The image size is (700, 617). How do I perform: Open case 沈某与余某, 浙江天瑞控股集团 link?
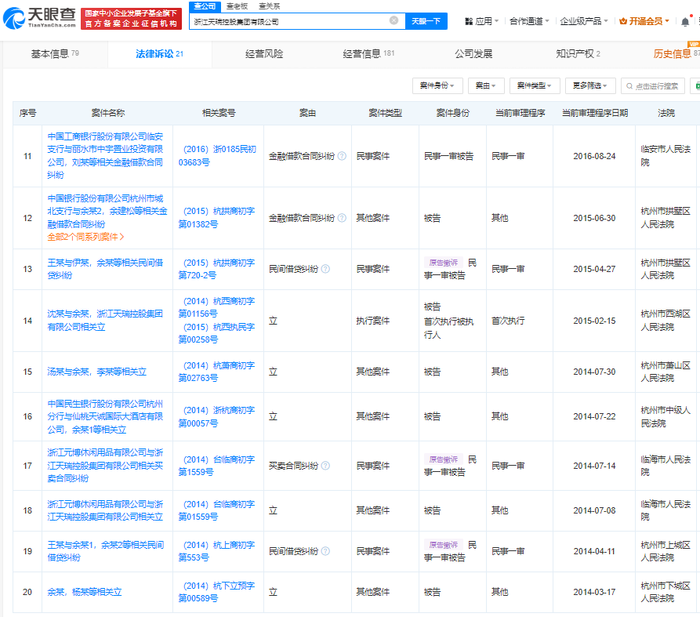pyautogui.click(x=105, y=320)
